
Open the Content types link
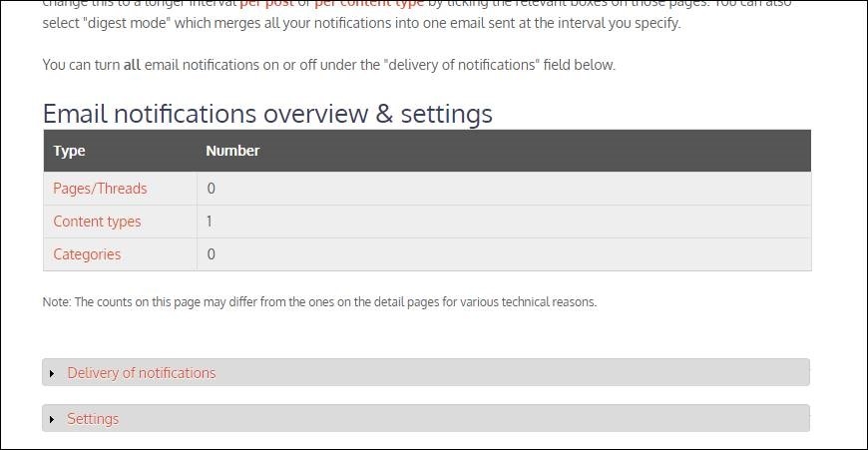tap(97, 222)
